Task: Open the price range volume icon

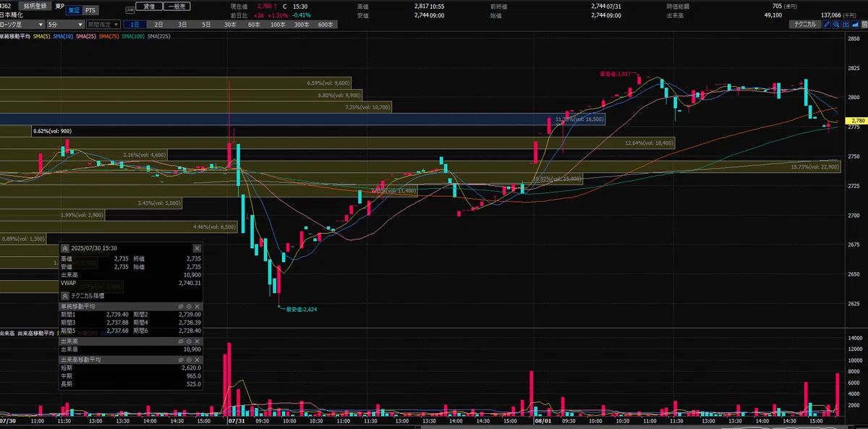Action: click(846, 24)
